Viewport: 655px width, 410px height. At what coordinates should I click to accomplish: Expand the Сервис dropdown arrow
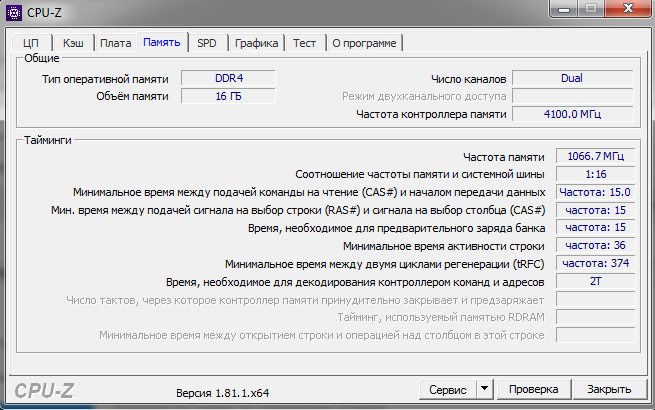pos(485,390)
